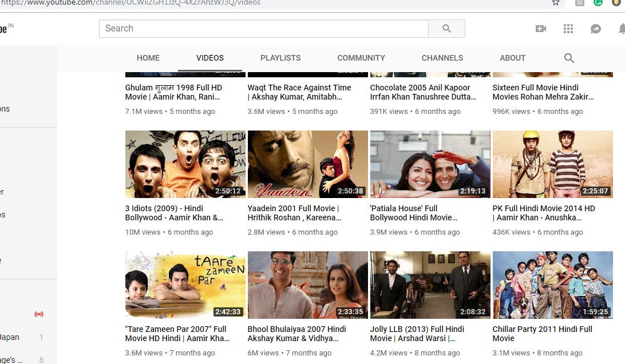Click '2.8M views • 6 months ago' text
The image size is (625, 364).
(x=292, y=232)
